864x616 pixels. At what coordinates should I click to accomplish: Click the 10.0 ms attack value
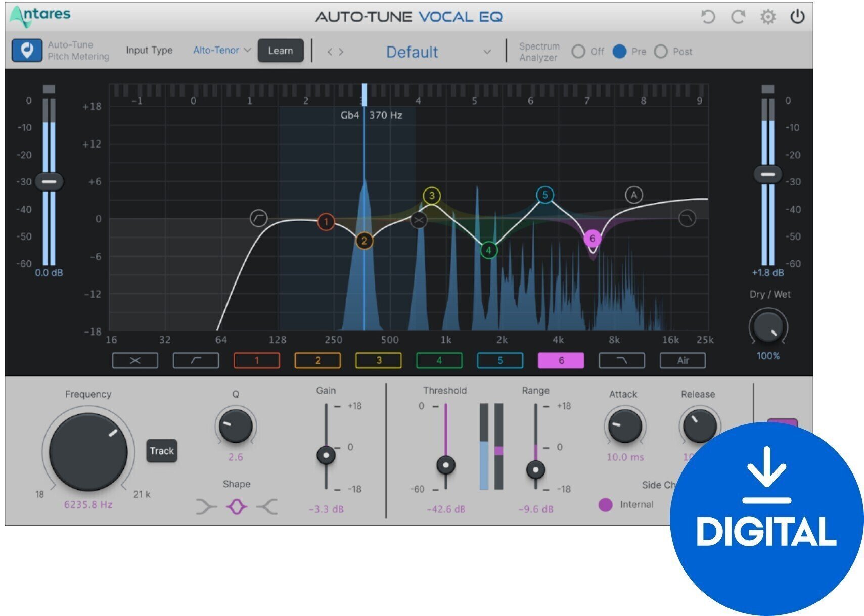pos(625,457)
